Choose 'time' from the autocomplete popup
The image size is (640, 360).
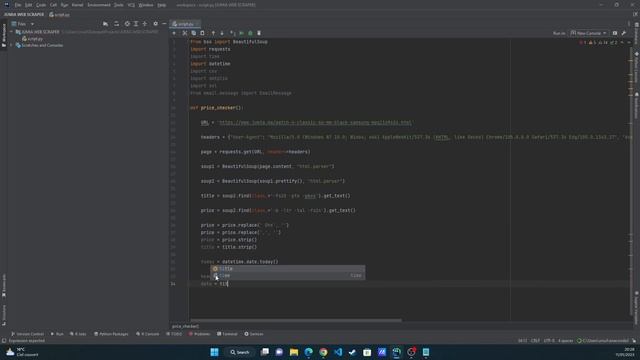pyautogui.click(x=287, y=276)
